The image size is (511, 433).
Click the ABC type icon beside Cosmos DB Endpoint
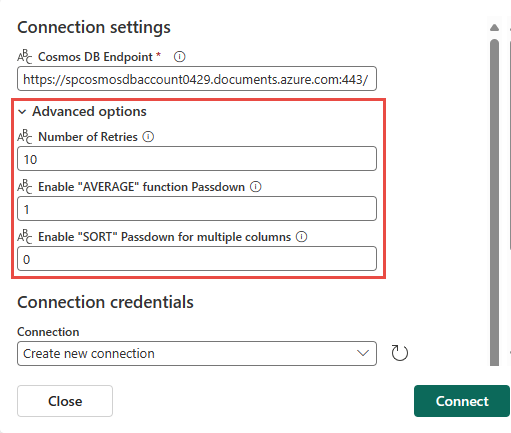(25, 57)
